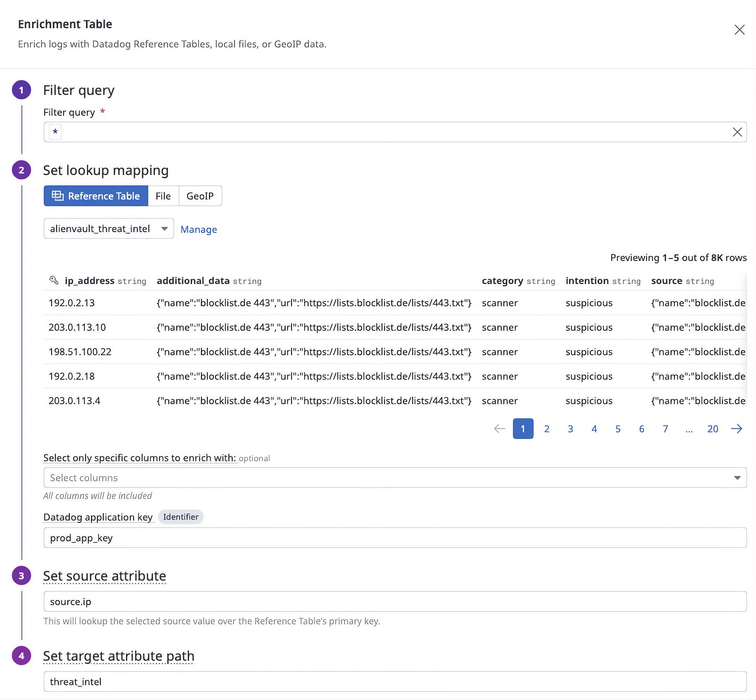Go to preview page 6
This screenshot has height=700, width=756.
pos(641,428)
